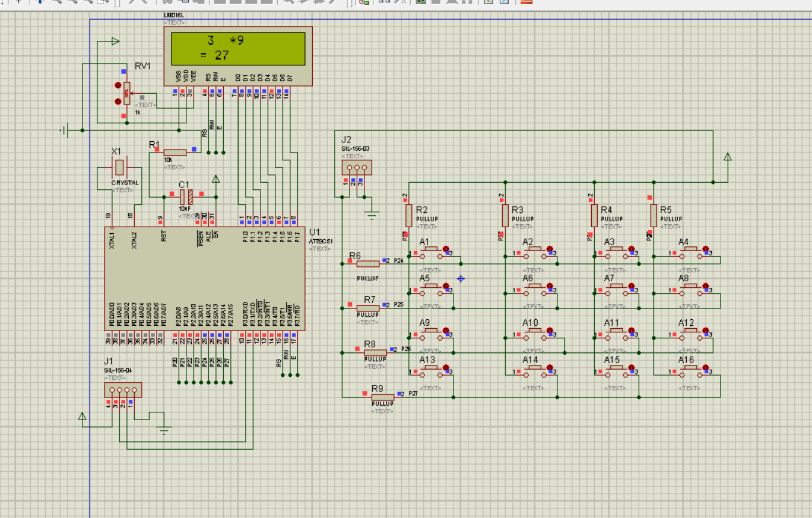This screenshot has width=812, height=518.
Task: Increase RV1 potentiometer with upper red dot
Action: pos(118,85)
